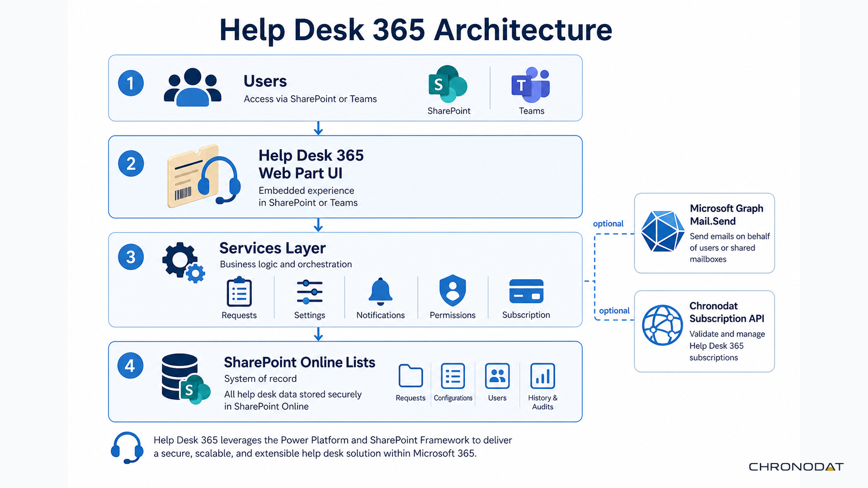This screenshot has width=868, height=488.
Task: Click the Configurations list icon
Action: [453, 376]
